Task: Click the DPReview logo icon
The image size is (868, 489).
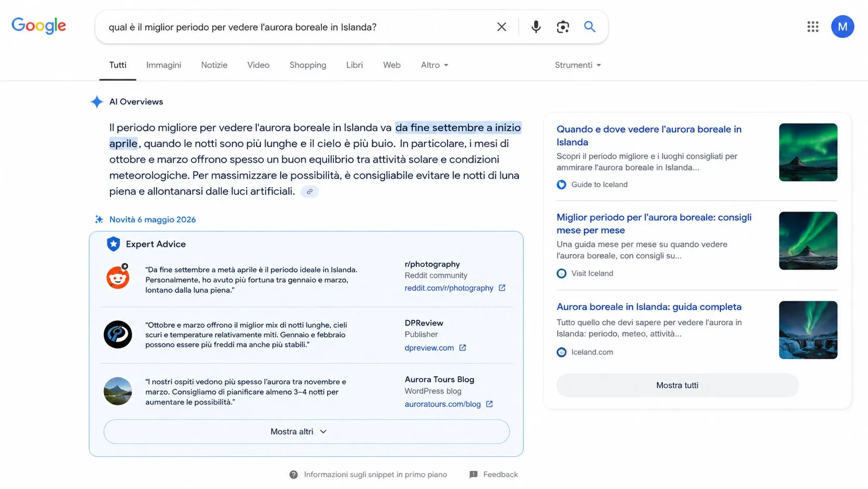Action: (118, 335)
